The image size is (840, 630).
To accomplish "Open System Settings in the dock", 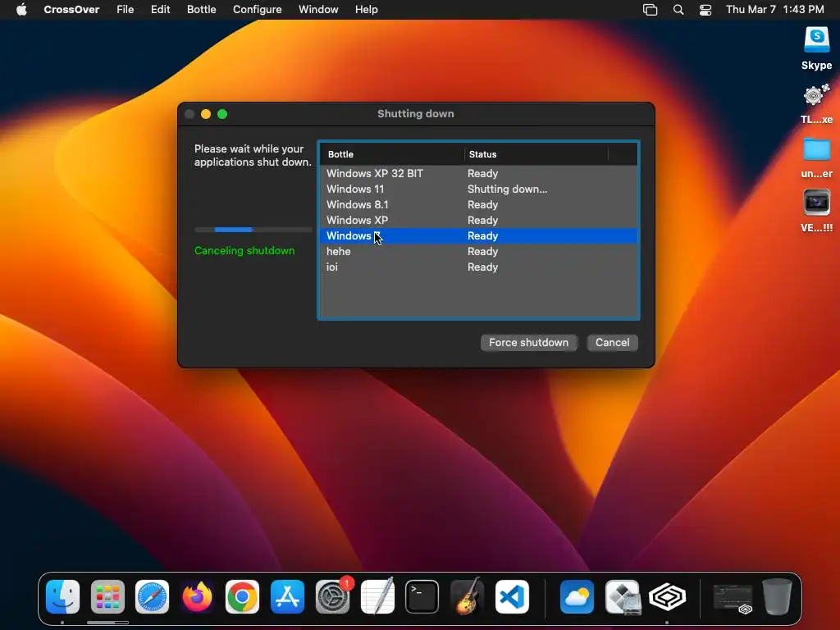I will coord(332,596).
